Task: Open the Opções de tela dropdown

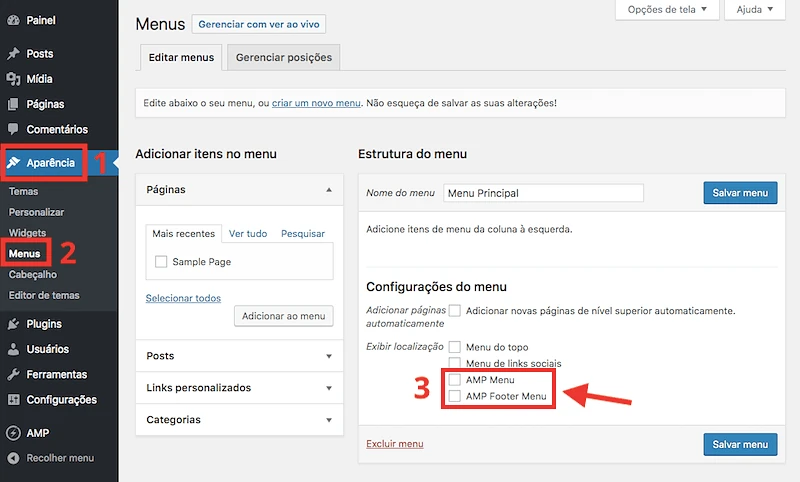Action: point(667,9)
